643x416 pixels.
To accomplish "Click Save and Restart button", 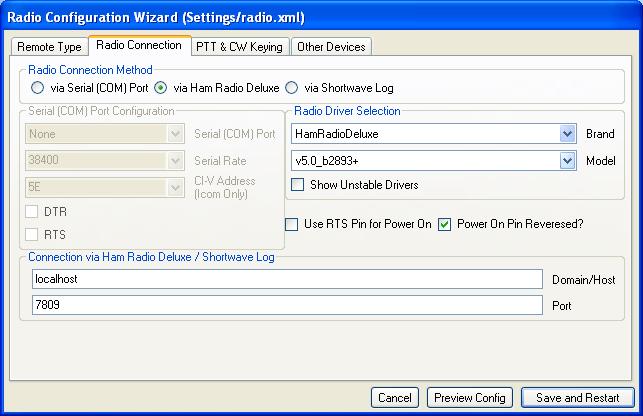I will point(577,398).
